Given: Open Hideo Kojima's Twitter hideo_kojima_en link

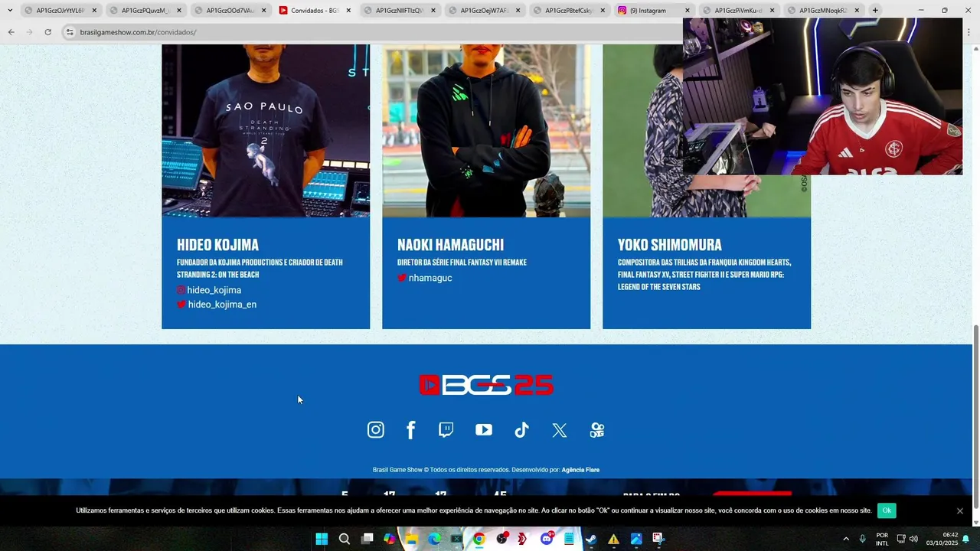Looking at the screenshot, I should 217,305.
